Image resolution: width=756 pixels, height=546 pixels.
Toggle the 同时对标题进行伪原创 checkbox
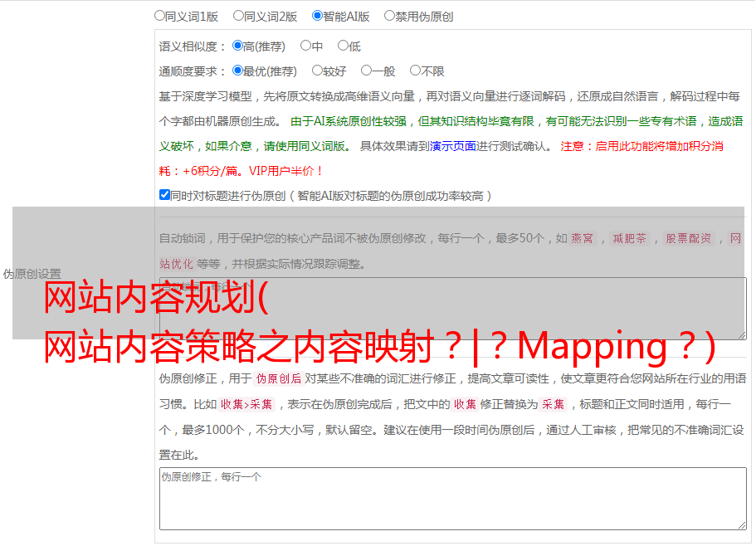[x=164, y=196]
